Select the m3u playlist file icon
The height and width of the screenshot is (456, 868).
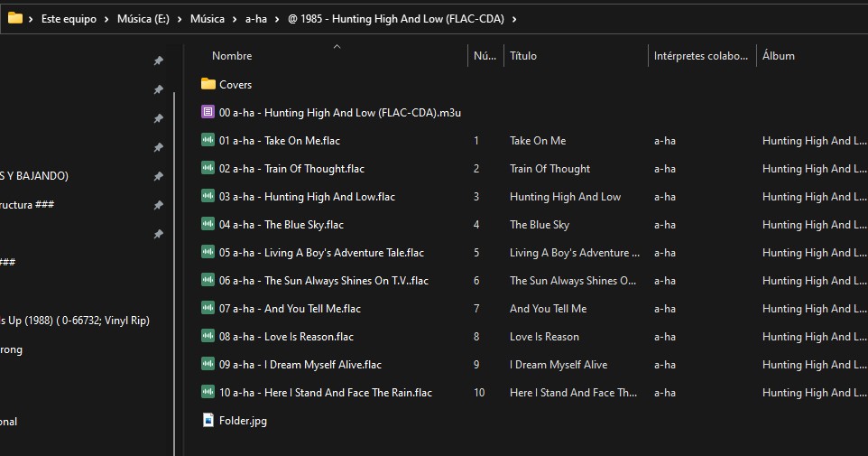pyautogui.click(x=208, y=112)
